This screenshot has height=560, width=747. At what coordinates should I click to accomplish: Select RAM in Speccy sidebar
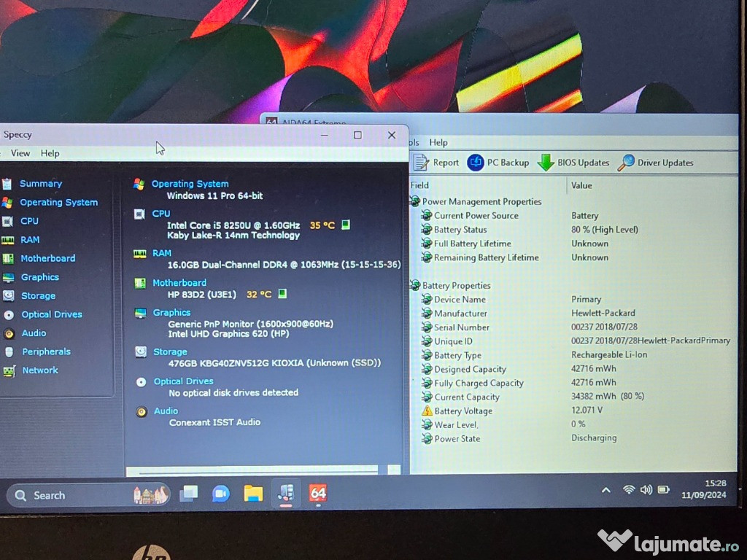pyautogui.click(x=29, y=239)
